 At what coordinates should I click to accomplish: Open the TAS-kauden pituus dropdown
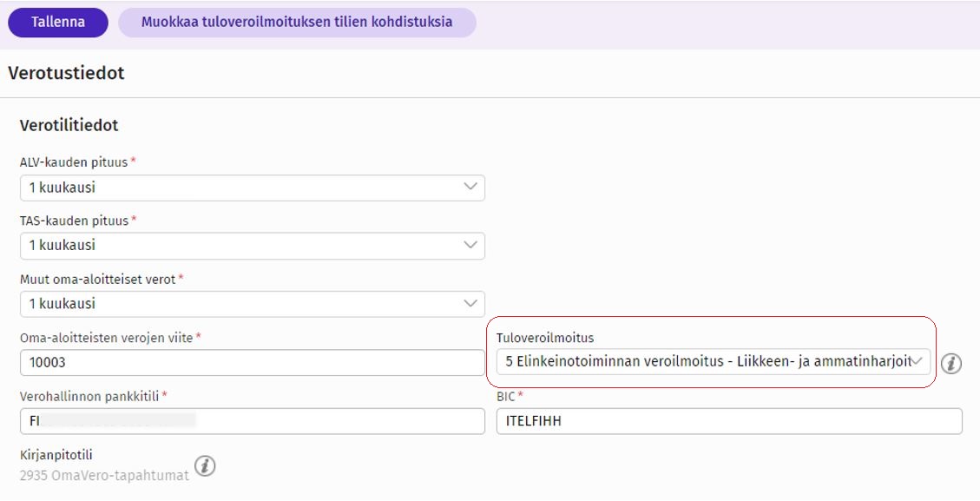pyautogui.click(x=252, y=246)
